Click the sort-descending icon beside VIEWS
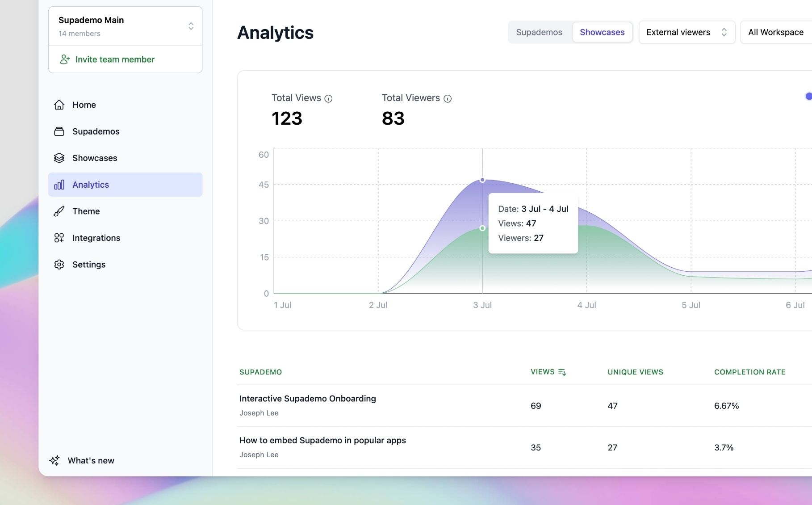812x505 pixels. [562, 372]
